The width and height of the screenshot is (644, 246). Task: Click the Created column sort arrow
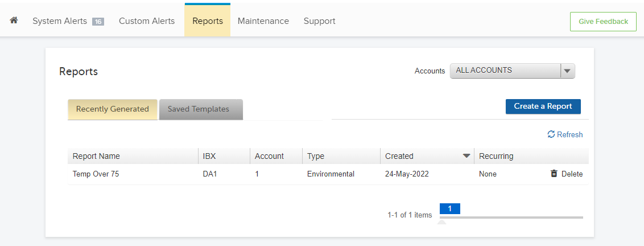click(466, 156)
